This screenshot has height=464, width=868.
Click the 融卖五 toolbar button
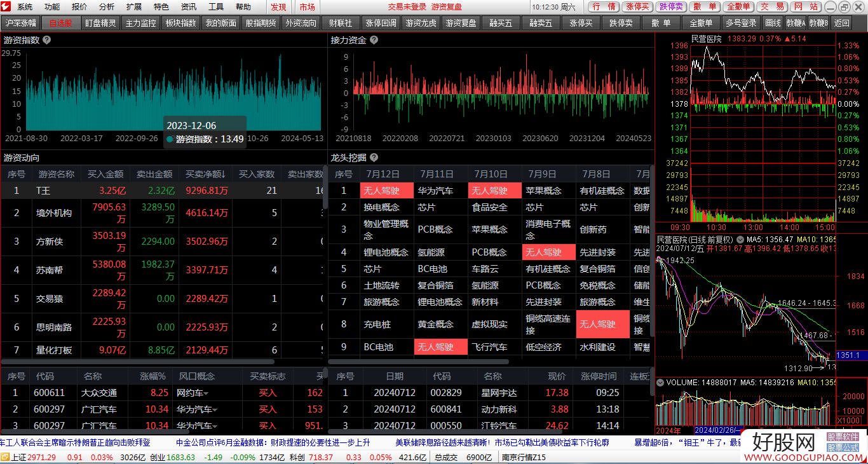pos(541,23)
